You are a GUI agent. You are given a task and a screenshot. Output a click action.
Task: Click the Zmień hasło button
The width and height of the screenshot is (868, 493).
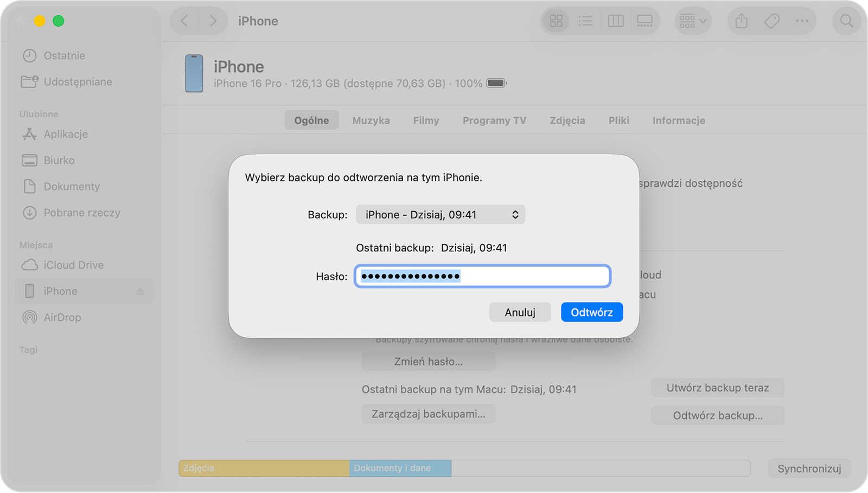coord(429,362)
